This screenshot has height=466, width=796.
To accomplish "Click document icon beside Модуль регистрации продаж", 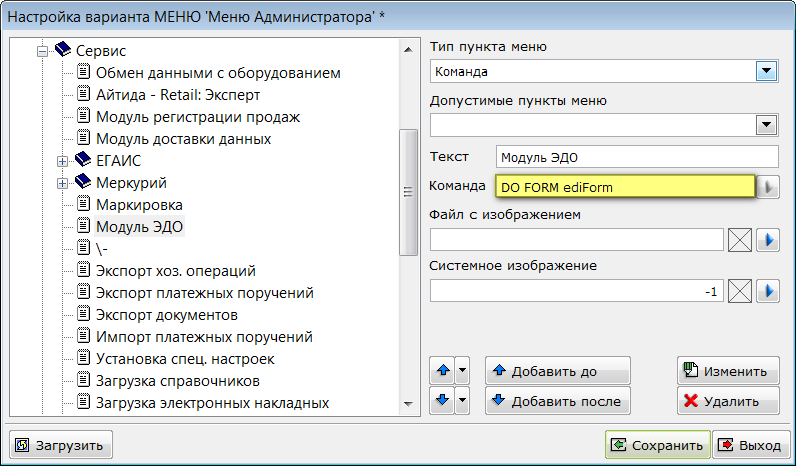I will pos(84,116).
